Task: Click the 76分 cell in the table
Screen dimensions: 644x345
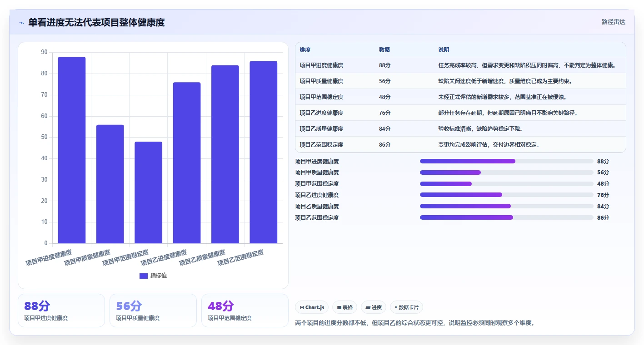Action: click(384, 113)
